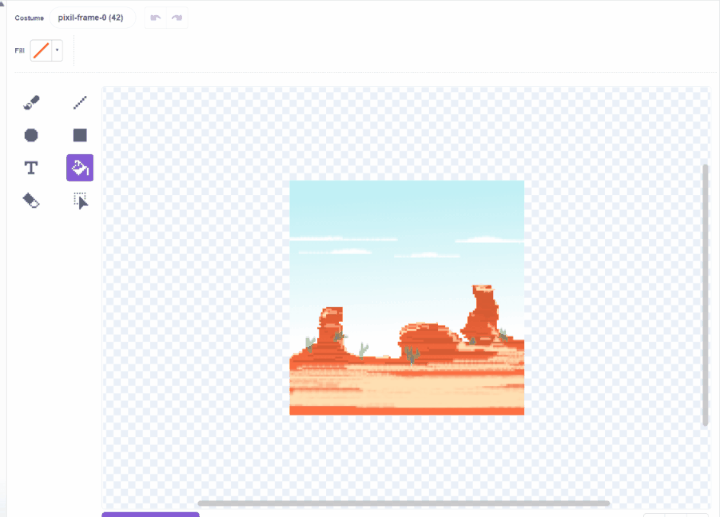Select the Line tool
The height and width of the screenshot is (517, 720).
click(80, 102)
